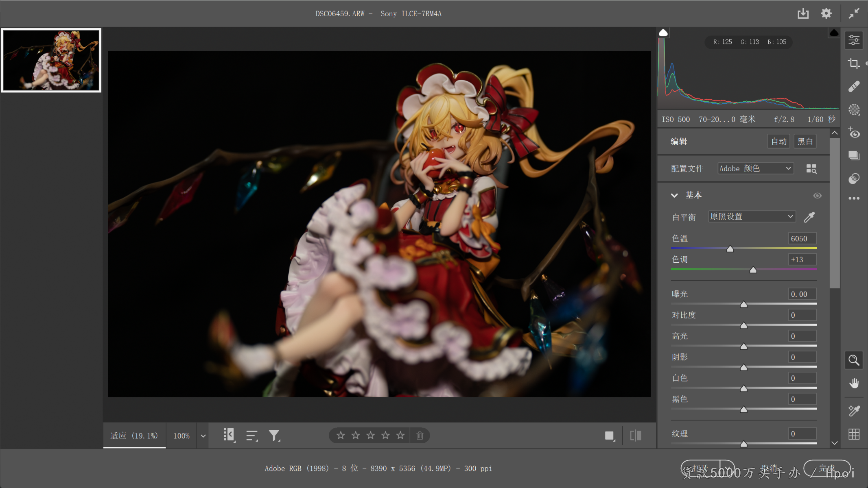Open the Adobe Color profile dropdown
This screenshot has height=488, width=868.
coord(755,168)
